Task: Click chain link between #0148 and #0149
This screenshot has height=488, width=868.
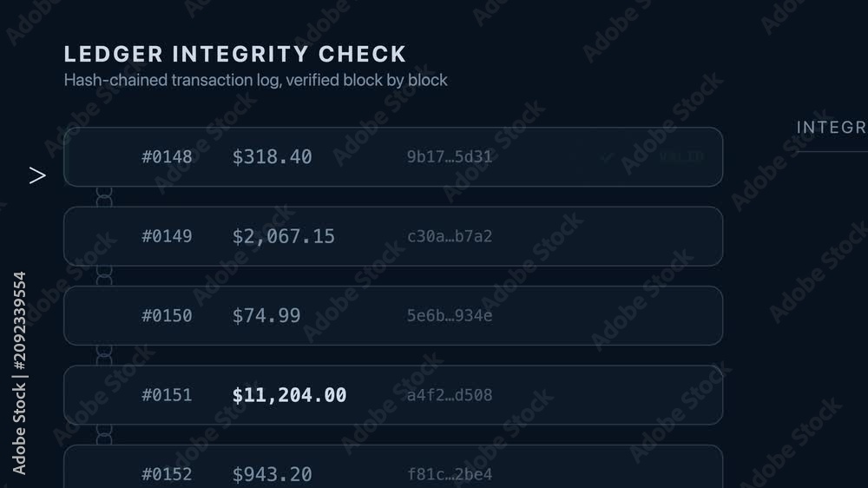Action: (104, 196)
